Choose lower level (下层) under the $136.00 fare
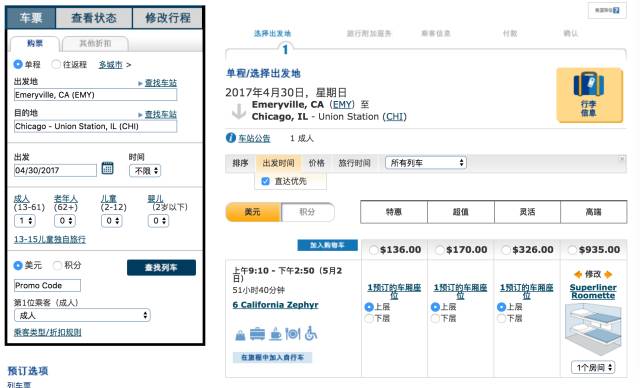Image resolution: width=640 pixels, height=388 pixels. pyautogui.click(x=369, y=318)
